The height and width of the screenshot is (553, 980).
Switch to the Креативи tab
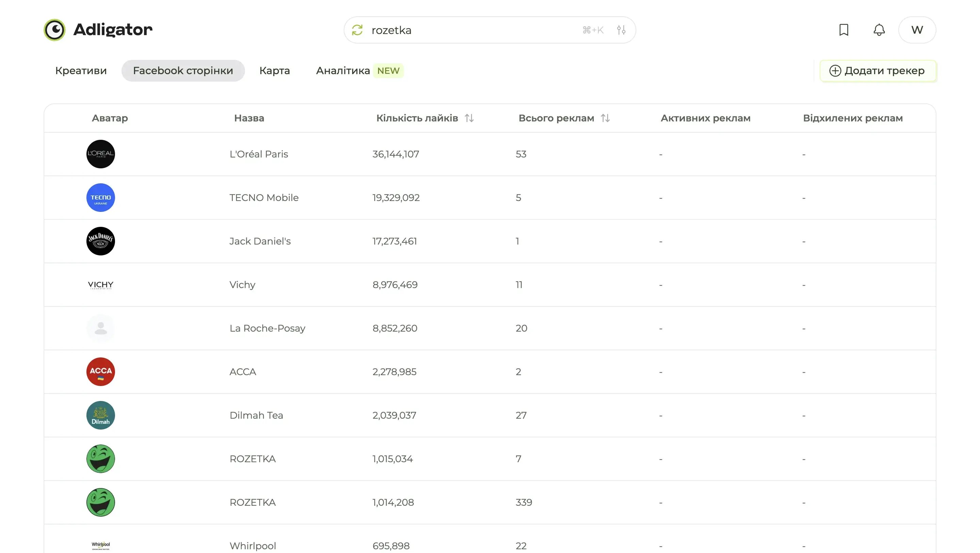(x=81, y=71)
